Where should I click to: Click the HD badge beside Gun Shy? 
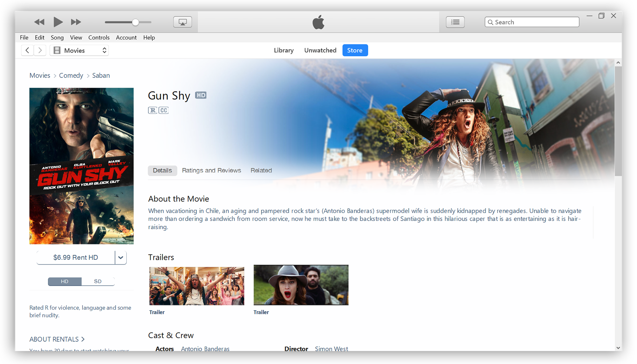click(x=201, y=95)
